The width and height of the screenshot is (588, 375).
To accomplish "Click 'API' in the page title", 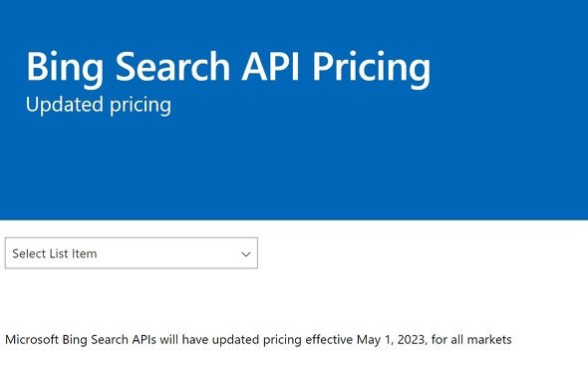I will coord(270,66).
